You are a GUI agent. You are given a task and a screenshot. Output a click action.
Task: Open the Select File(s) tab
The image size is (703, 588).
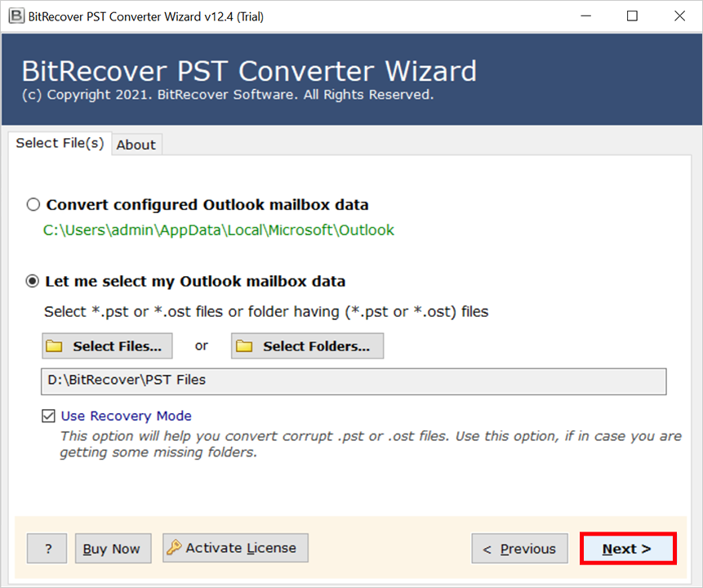(60, 143)
